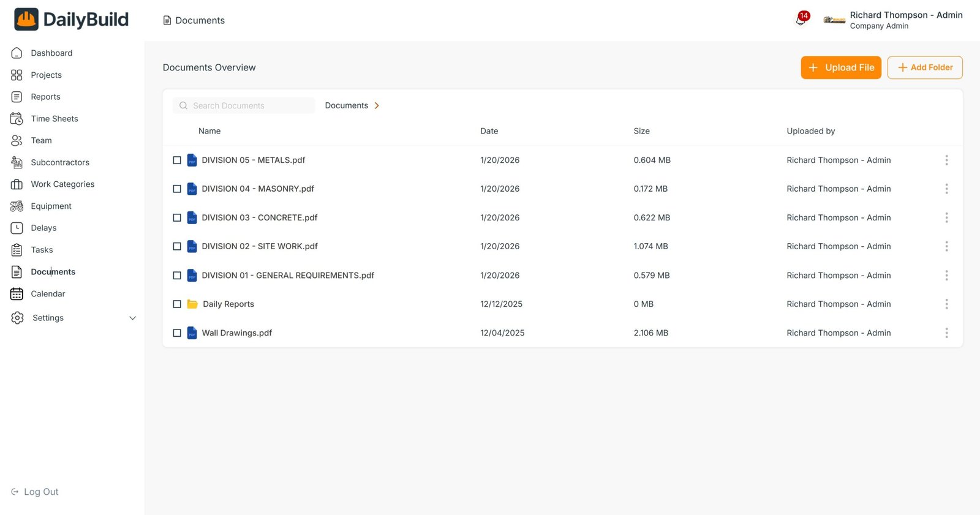Click the Documents breadcrumb link
The height and width of the screenshot is (515, 980).
(346, 106)
